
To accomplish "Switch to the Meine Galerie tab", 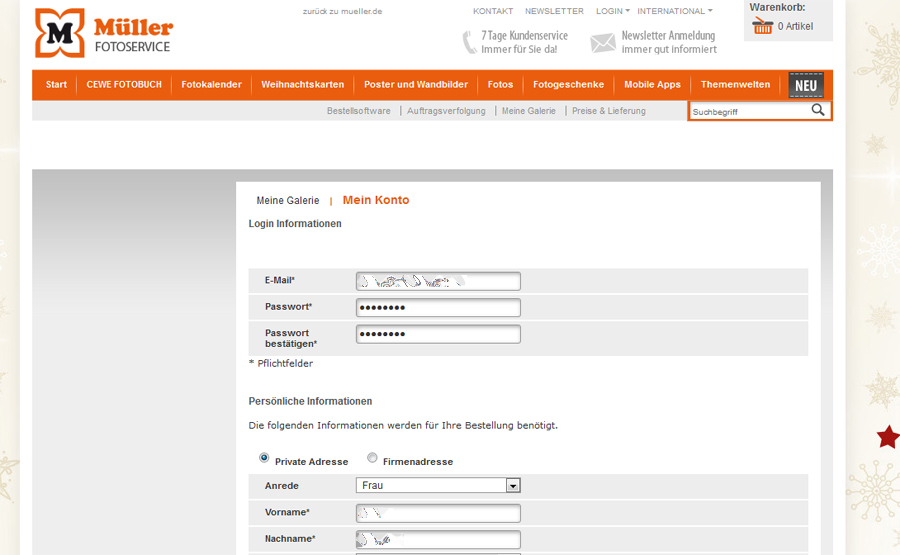I will (288, 200).
